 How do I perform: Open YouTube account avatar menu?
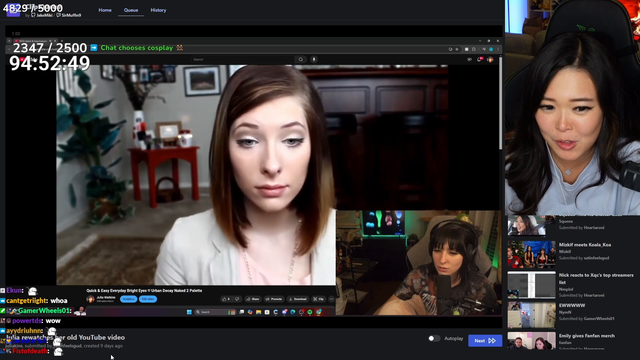coord(490,60)
